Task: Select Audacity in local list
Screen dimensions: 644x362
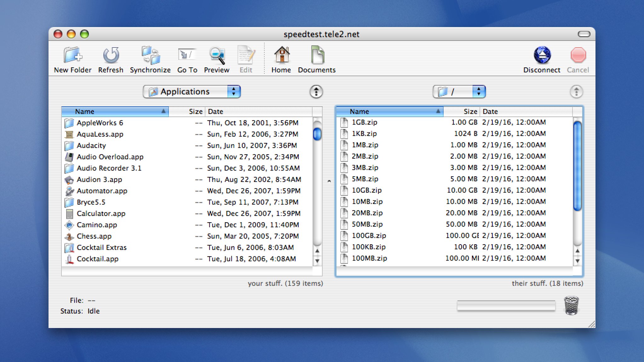Action: (x=187, y=145)
